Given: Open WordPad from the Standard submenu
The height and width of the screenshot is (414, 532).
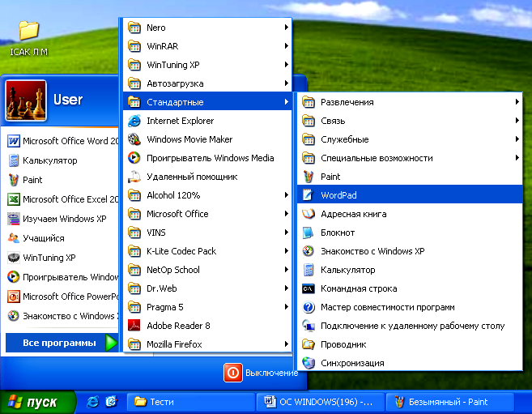Looking at the screenshot, I should (410, 194).
